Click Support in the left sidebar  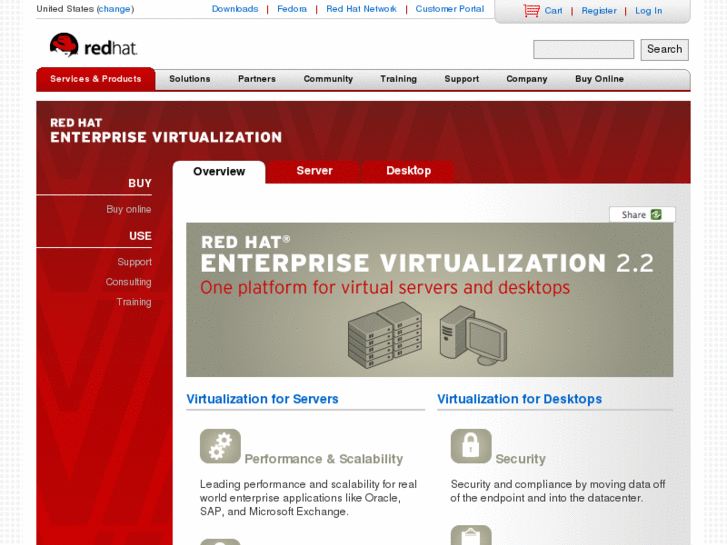pyautogui.click(x=134, y=262)
